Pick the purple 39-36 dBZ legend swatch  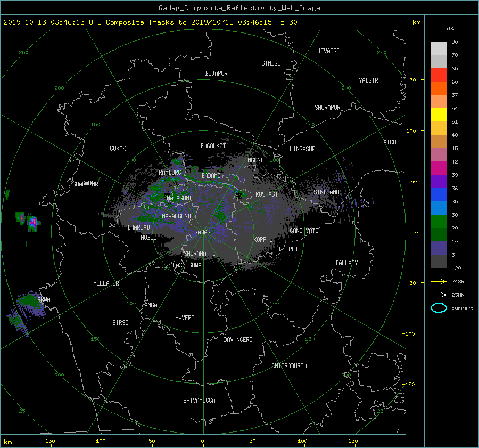(x=439, y=181)
